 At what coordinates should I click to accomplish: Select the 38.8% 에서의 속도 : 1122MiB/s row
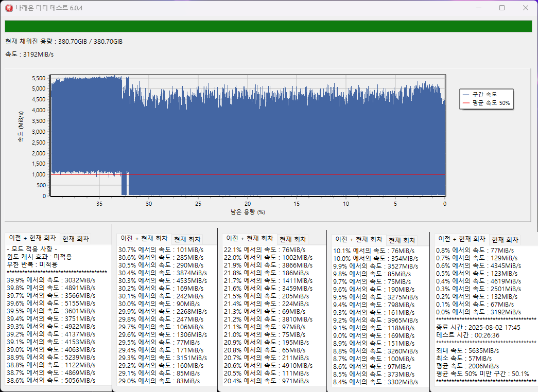point(51,365)
